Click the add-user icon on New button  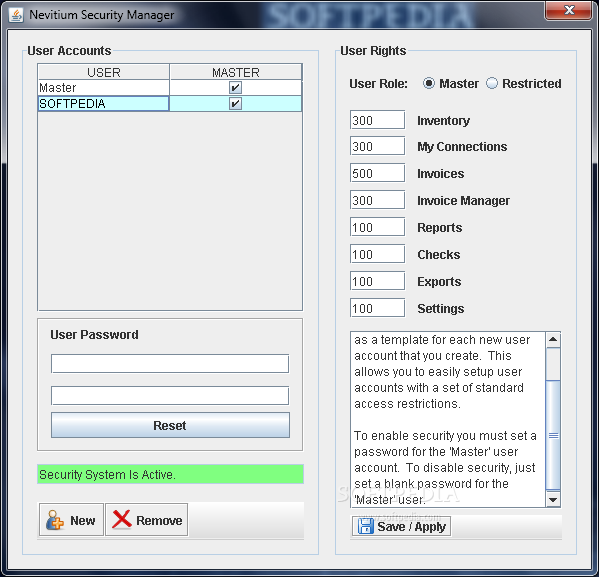pyautogui.click(x=55, y=520)
